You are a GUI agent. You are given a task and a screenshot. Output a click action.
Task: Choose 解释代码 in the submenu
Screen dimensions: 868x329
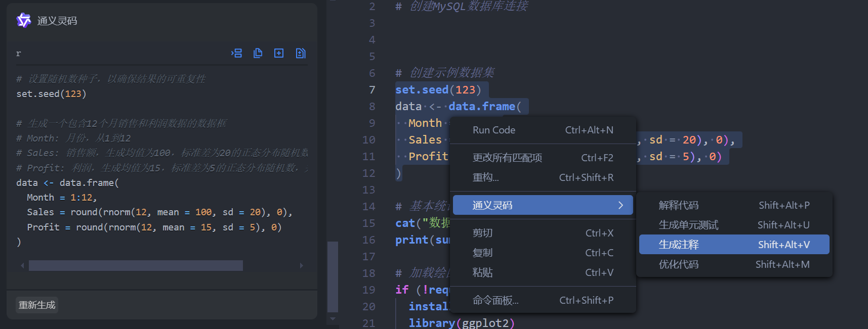point(734,205)
